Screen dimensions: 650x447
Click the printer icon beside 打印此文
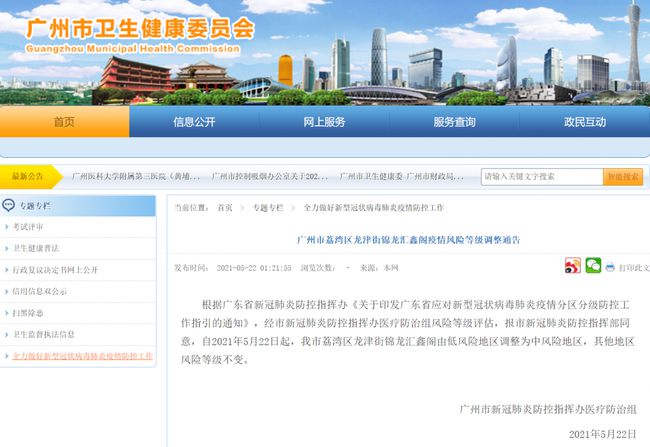point(610,268)
